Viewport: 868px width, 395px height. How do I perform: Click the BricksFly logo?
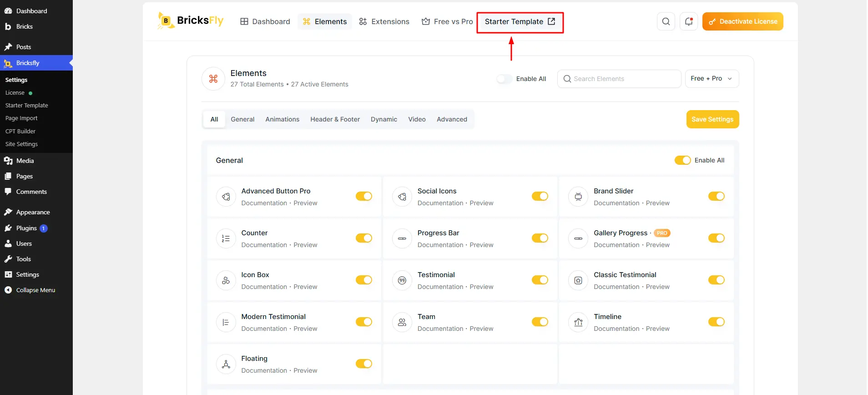pyautogui.click(x=191, y=21)
